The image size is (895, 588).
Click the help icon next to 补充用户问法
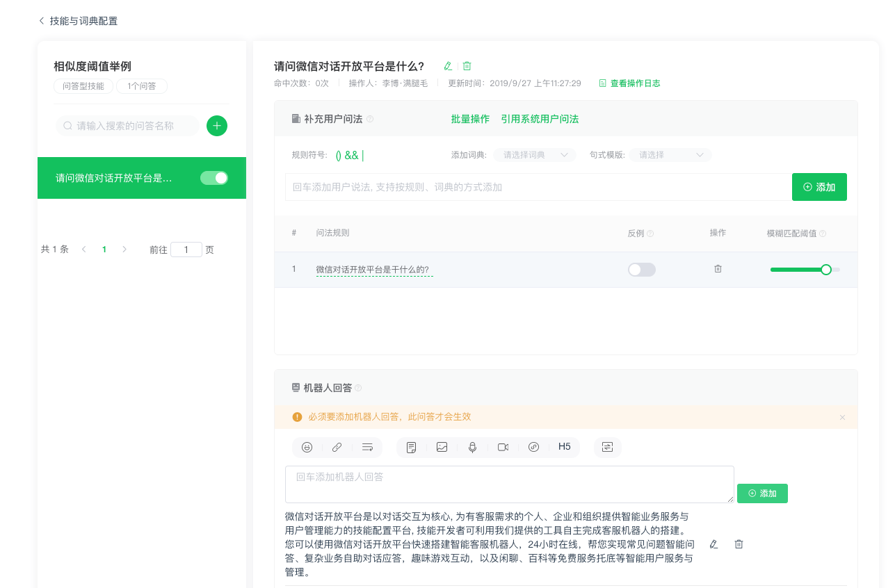coord(370,119)
